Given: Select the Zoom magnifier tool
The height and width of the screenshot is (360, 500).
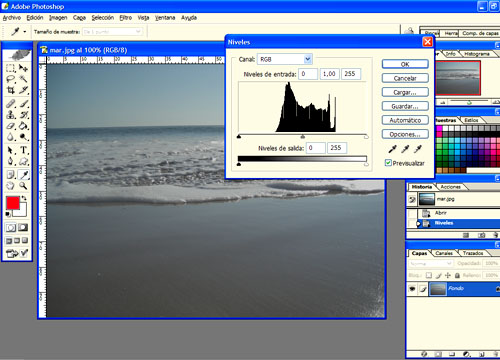Looking at the screenshot, I should (23, 186).
